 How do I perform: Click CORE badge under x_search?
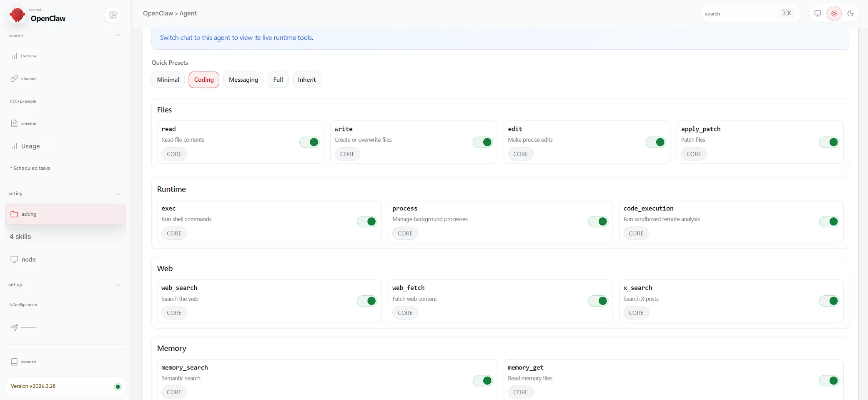(636, 313)
